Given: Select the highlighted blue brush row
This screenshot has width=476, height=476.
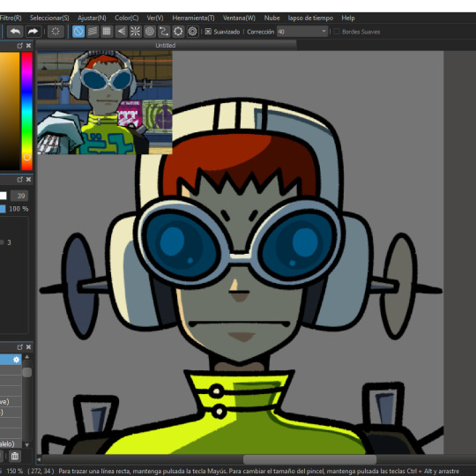Looking at the screenshot, I should (11, 360).
